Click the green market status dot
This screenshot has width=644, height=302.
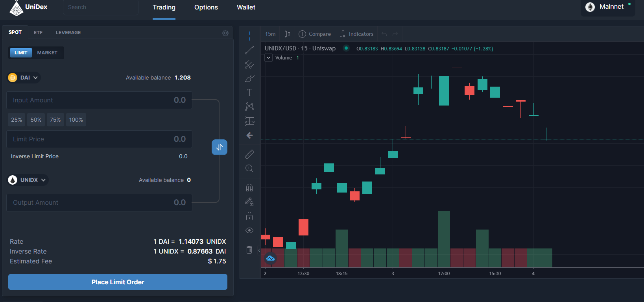point(346,48)
